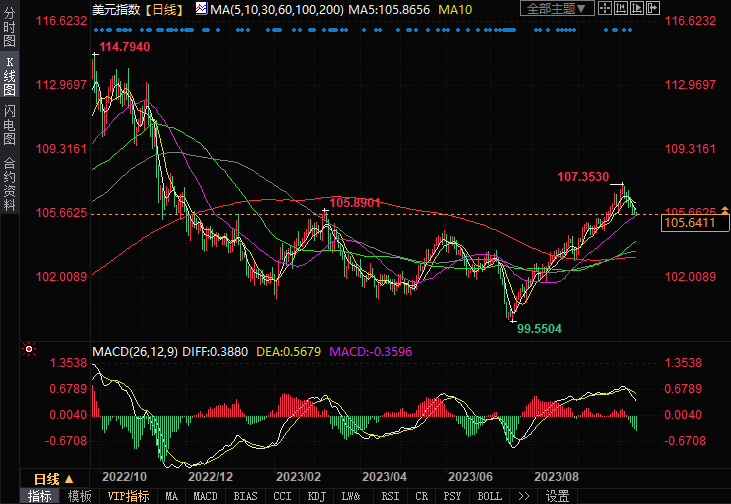Viewport: 731px width, 504px height.
Task: Click the MA indicator chart icon
Action: 201,10
